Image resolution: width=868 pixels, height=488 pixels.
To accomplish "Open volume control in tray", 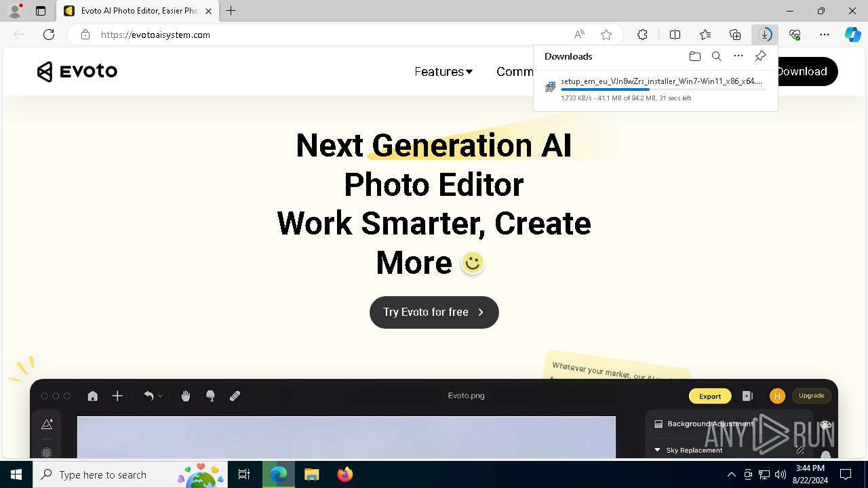I will 781,474.
